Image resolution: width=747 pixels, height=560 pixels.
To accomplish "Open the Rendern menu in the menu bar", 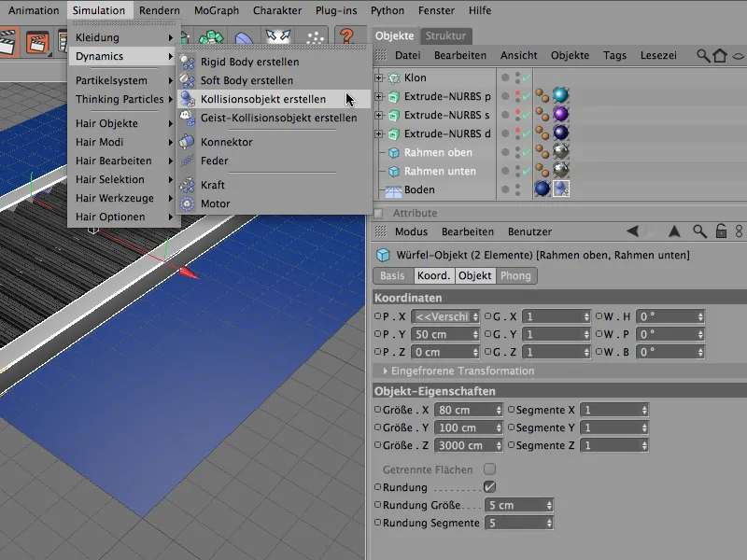I will (160, 10).
